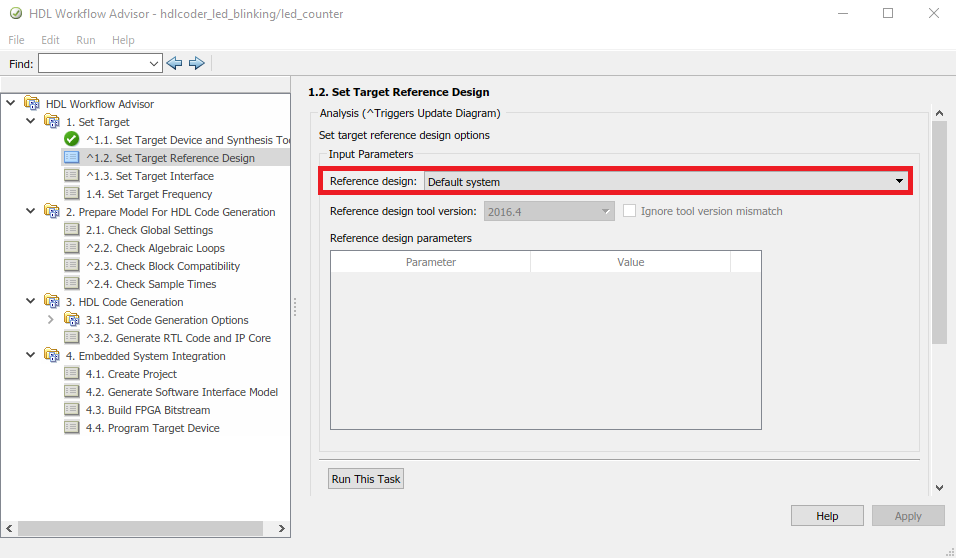Select 1.1 Set Target Device and Synthesis Tool
The height and width of the screenshot is (558, 956).
pos(188,140)
